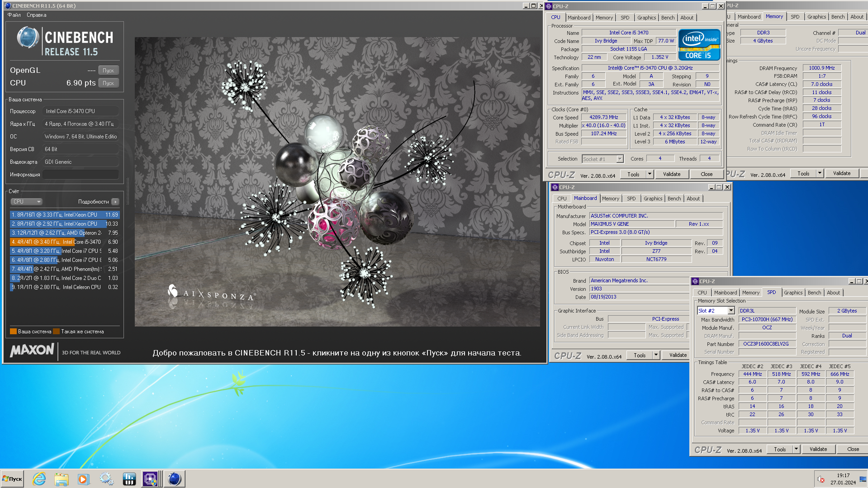The width and height of the screenshot is (868, 488).
Task: Click the rendered Cinebench scene image
Action: click(x=337, y=182)
